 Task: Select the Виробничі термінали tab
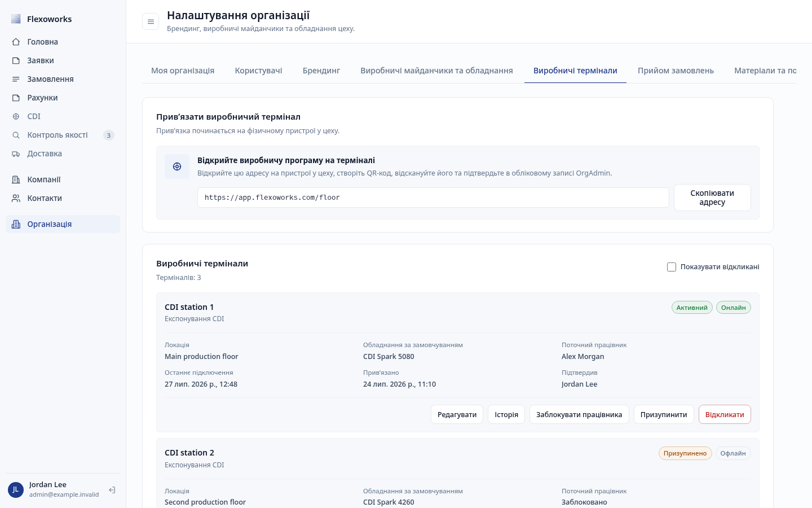click(575, 71)
